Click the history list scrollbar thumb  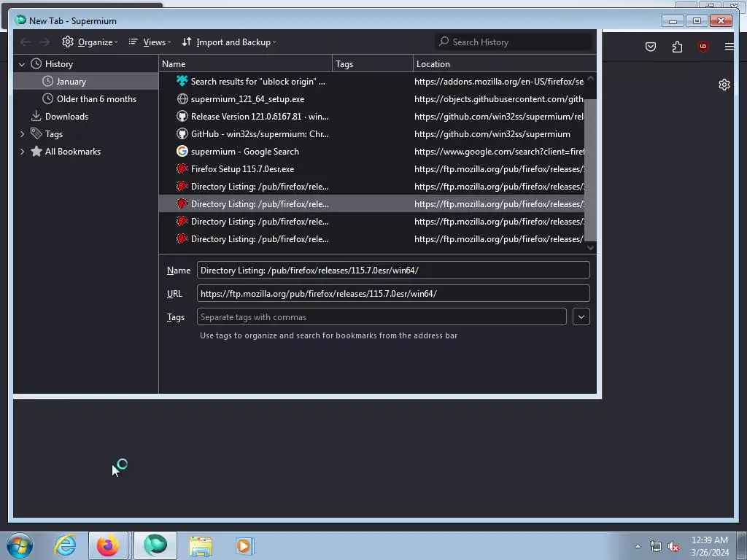point(591,169)
